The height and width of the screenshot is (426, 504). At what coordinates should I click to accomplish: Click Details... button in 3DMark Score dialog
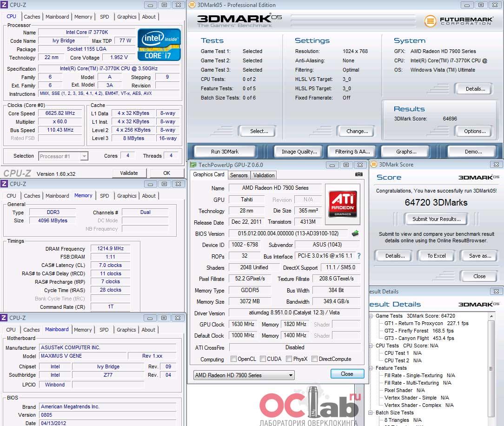click(395, 256)
